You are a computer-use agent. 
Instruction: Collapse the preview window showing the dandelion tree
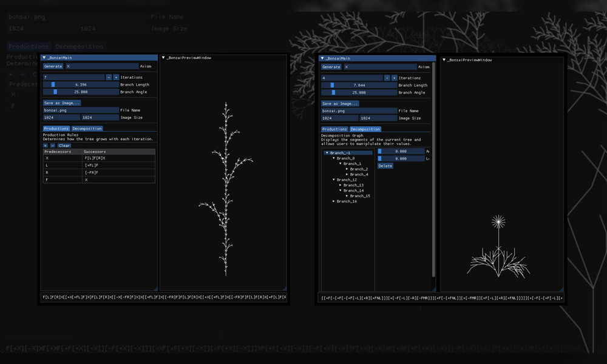[444, 60]
